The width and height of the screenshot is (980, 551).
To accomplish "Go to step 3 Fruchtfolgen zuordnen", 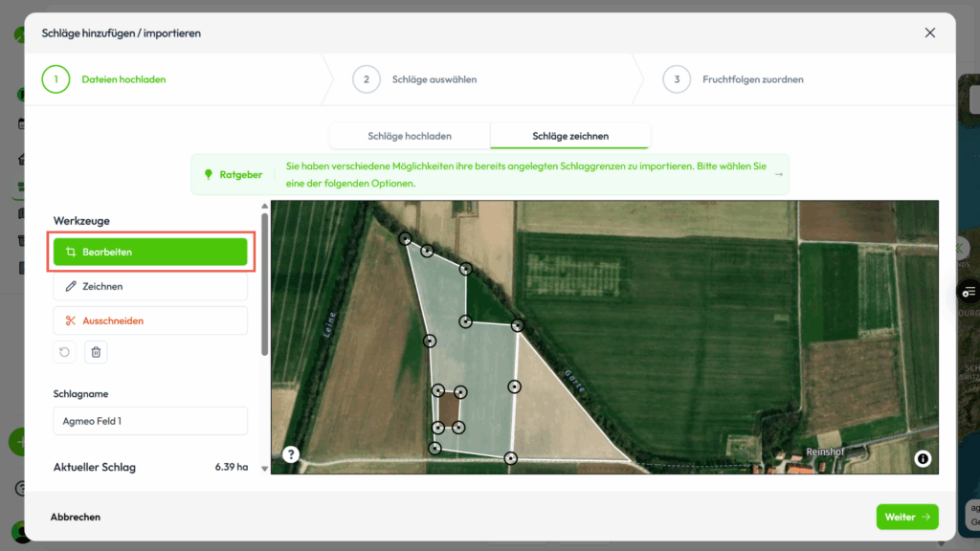I will coord(677,79).
